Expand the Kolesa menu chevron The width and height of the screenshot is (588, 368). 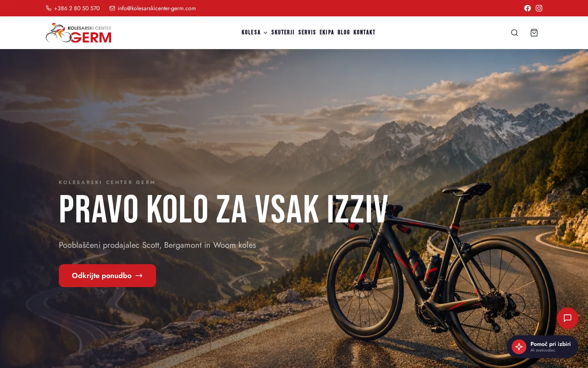265,33
